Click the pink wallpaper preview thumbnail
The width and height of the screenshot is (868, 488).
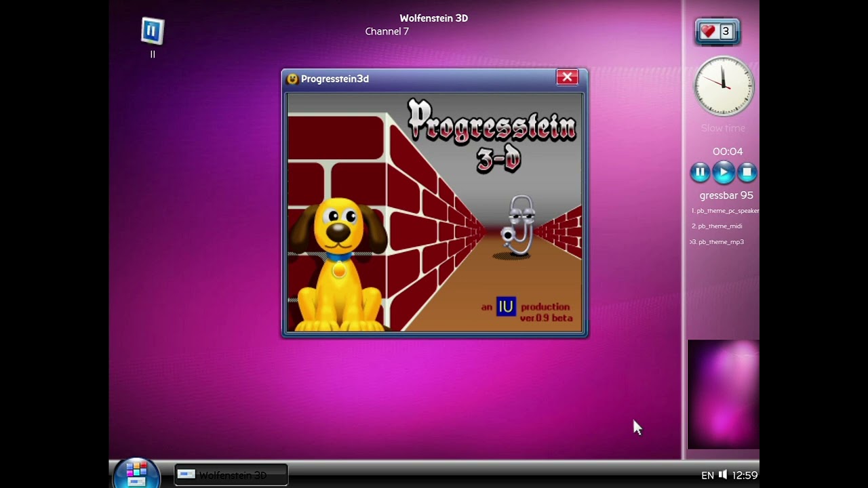point(724,394)
